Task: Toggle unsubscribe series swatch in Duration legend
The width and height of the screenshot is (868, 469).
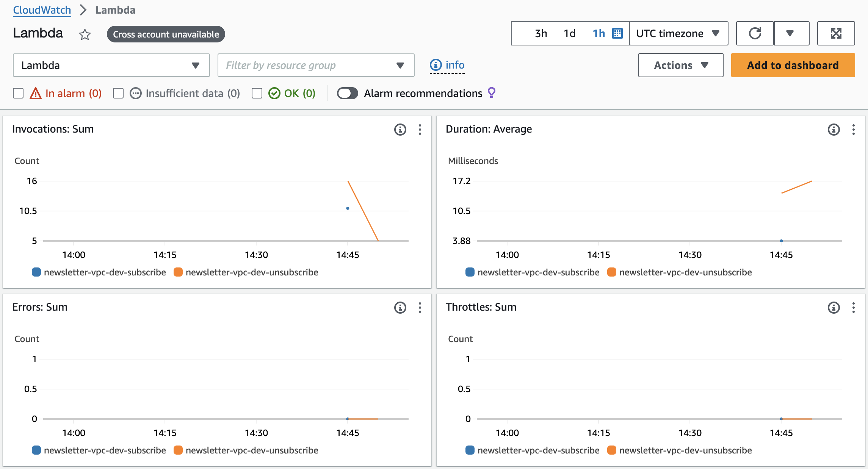Action: tap(612, 272)
